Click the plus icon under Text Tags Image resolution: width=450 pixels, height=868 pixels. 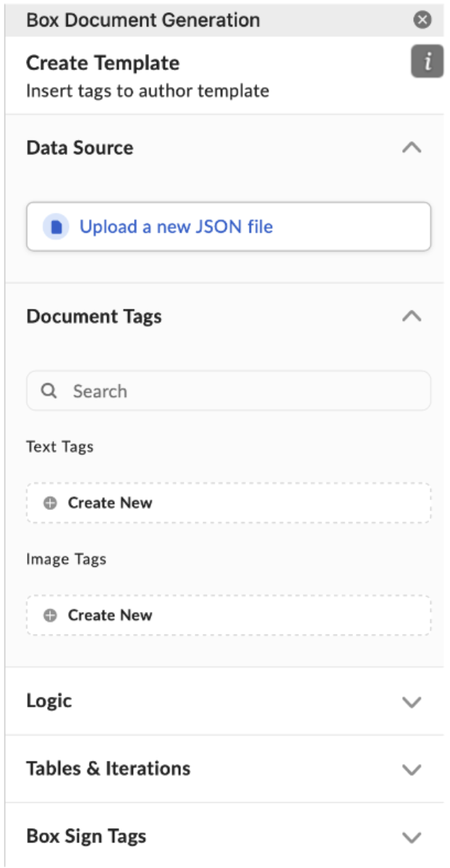(x=50, y=503)
